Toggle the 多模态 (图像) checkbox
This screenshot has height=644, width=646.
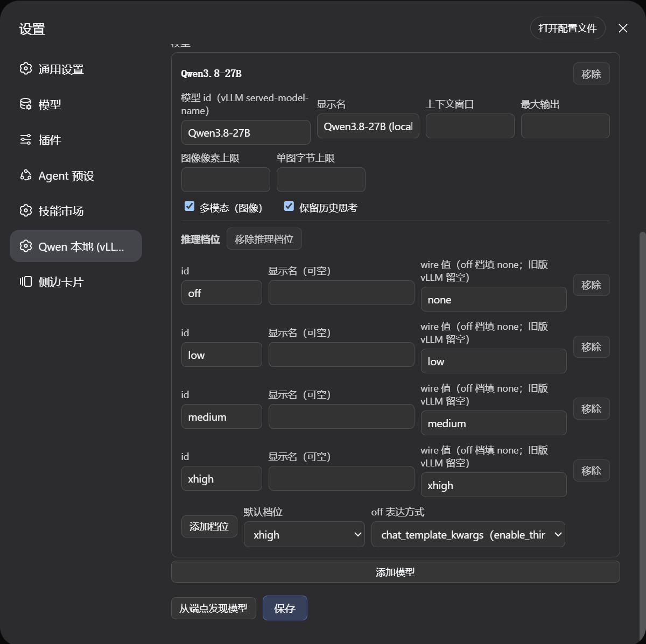(189, 206)
